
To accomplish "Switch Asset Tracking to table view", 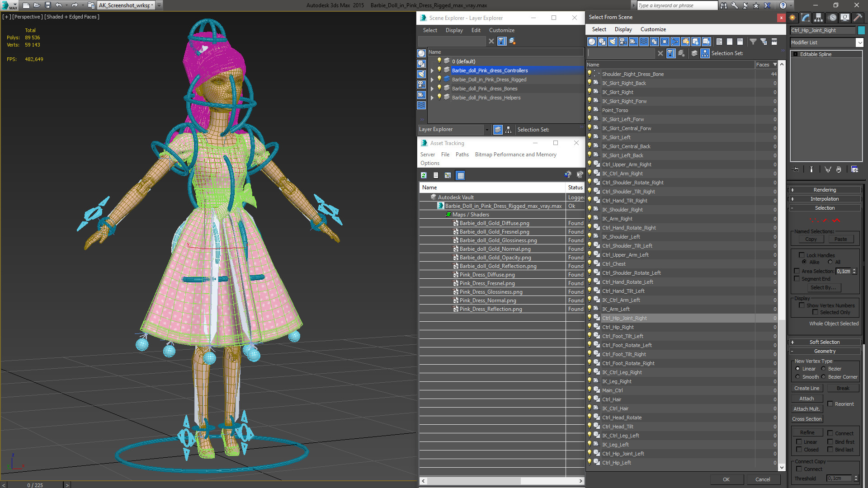I will click(460, 175).
